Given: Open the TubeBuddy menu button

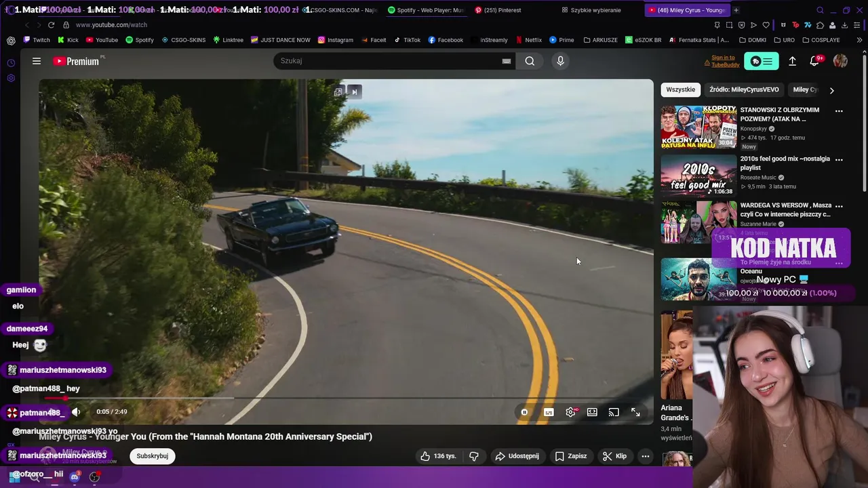Looking at the screenshot, I should pyautogui.click(x=762, y=61).
